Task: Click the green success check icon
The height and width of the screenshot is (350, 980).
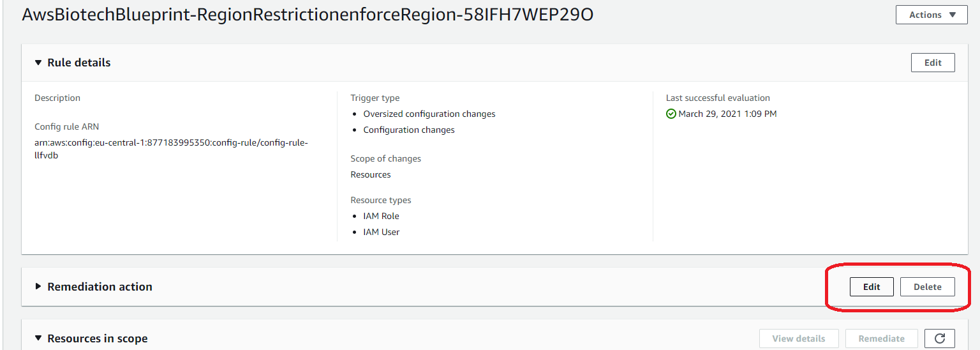Action: (x=671, y=114)
